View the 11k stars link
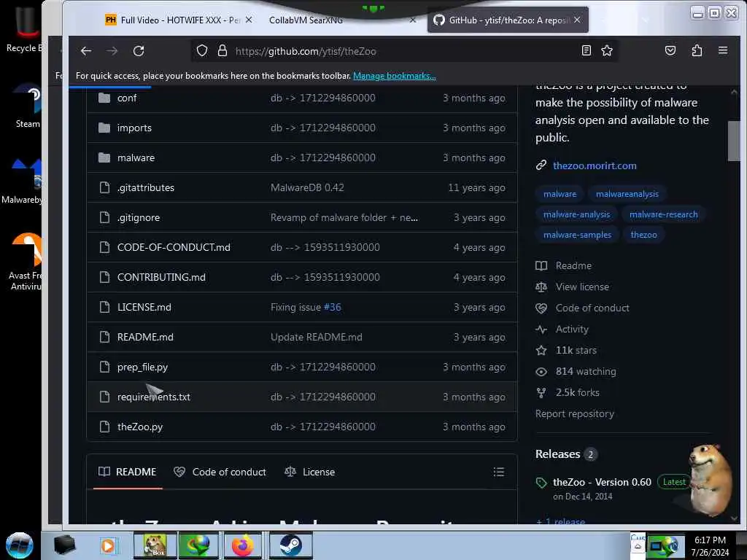This screenshot has width=747, height=560. (576, 350)
